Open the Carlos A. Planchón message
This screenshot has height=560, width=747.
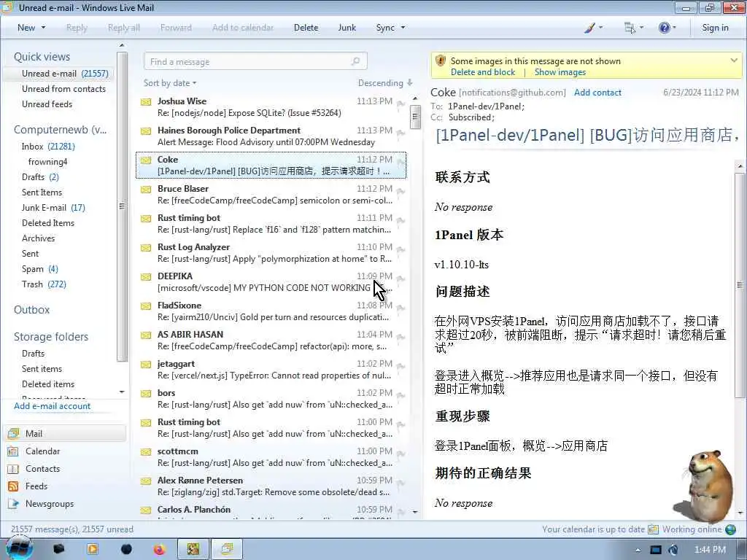point(271,512)
